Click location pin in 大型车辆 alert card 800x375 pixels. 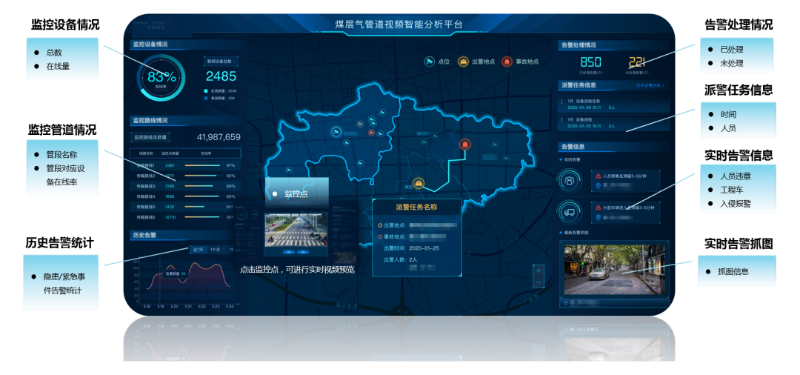pyautogui.click(x=598, y=217)
